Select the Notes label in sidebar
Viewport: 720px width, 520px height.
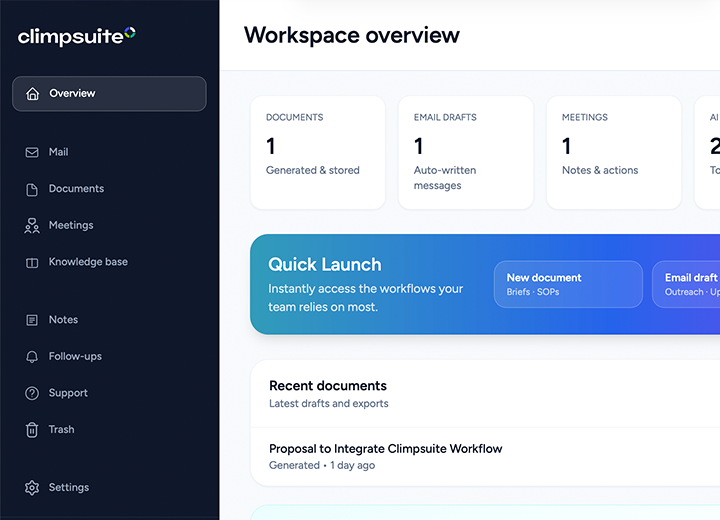click(x=63, y=319)
